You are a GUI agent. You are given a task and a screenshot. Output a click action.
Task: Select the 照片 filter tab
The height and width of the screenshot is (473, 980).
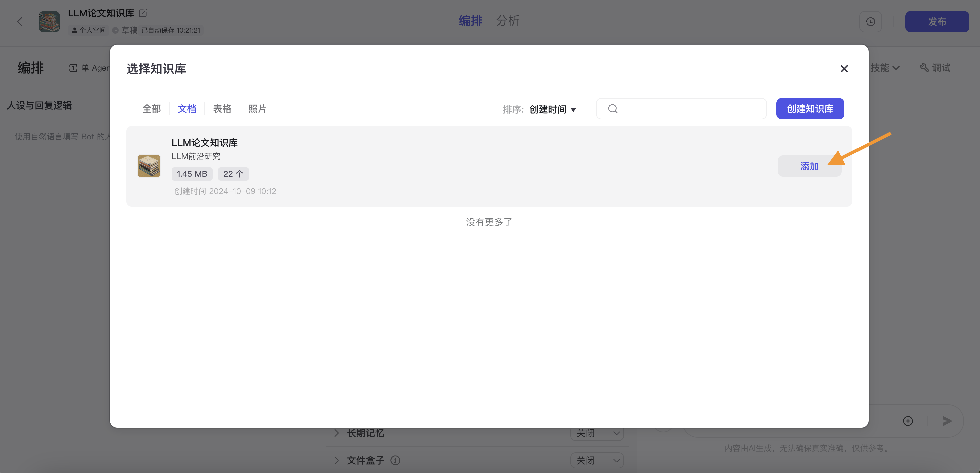point(257,109)
